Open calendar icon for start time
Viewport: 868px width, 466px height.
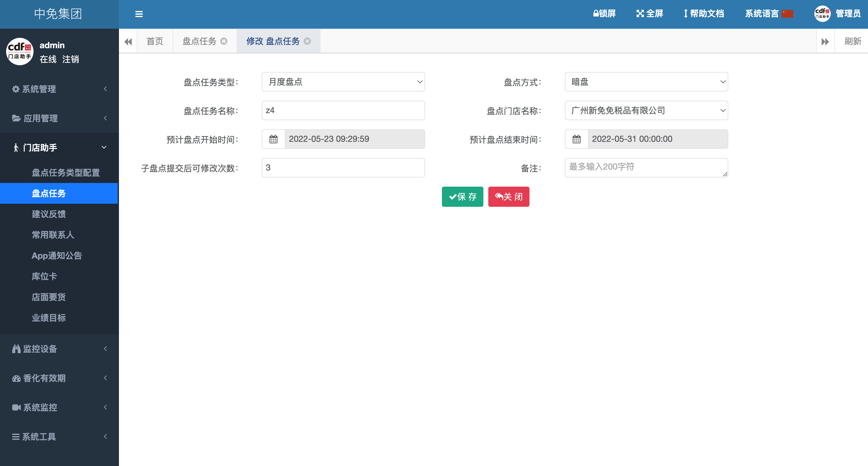(x=273, y=139)
